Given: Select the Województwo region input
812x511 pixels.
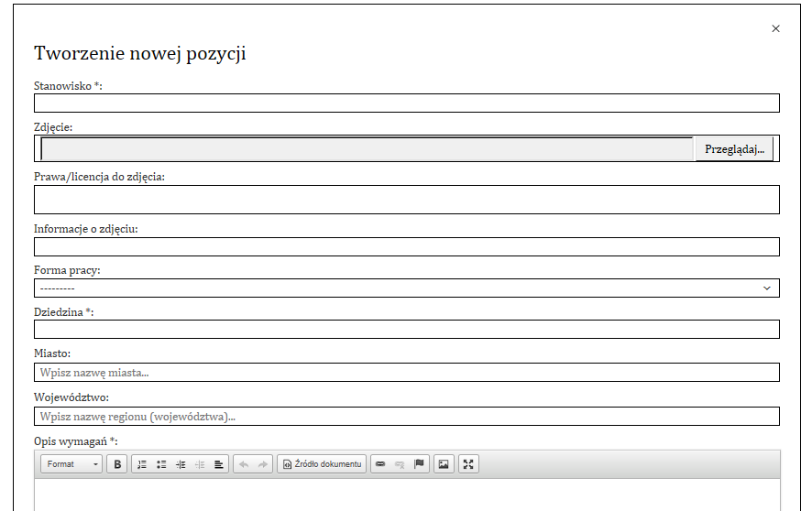Looking at the screenshot, I should [406, 417].
